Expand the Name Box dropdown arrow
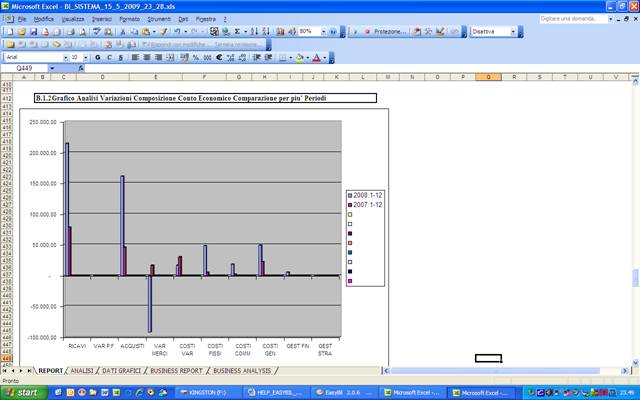 (53, 69)
